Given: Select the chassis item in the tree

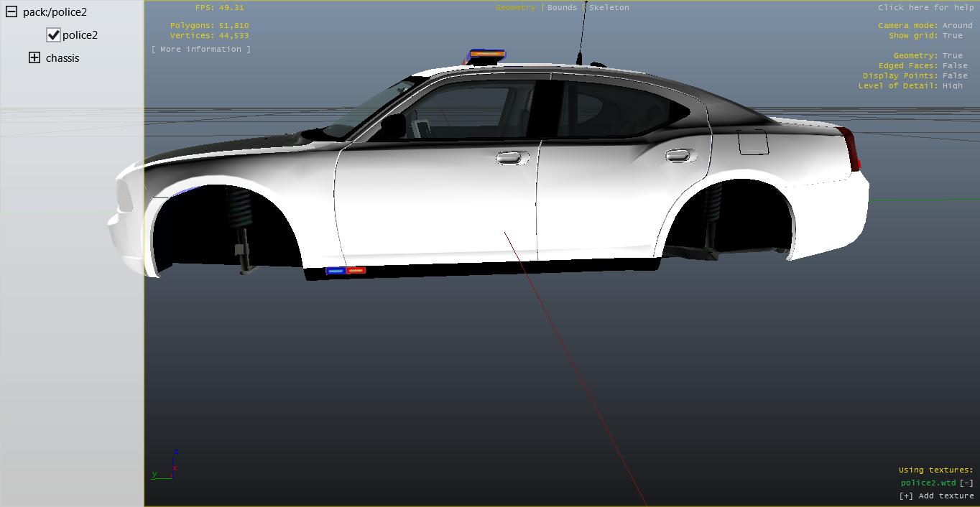Looking at the screenshot, I should click(x=63, y=58).
